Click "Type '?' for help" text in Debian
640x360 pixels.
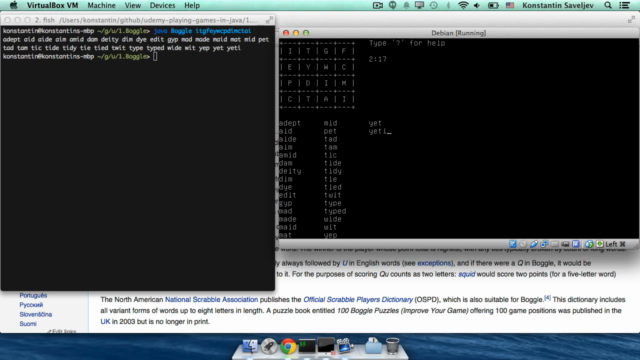click(x=407, y=43)
